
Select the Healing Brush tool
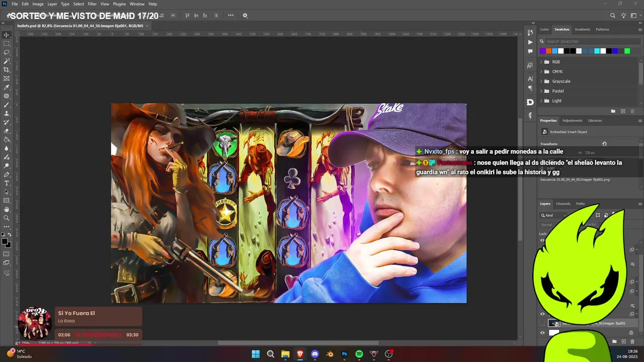coord(7,96)
